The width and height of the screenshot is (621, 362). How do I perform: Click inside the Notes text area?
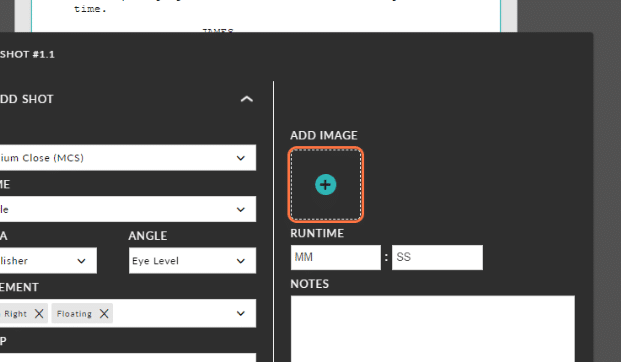click(x=432, y=329)
